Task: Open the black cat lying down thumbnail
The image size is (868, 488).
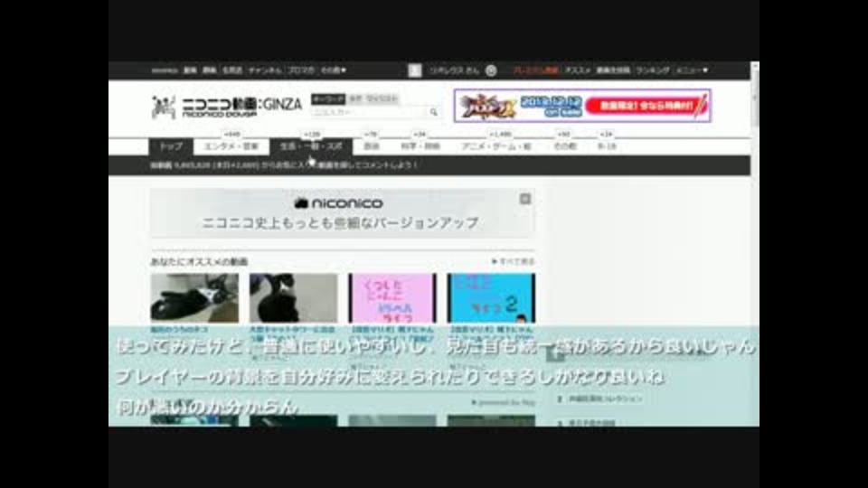Action: [x=195, y=298]
